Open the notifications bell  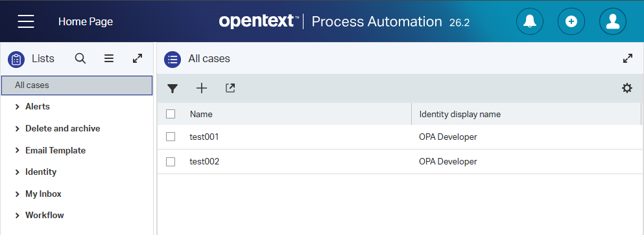pyautogui.click(x=529, y=21)
